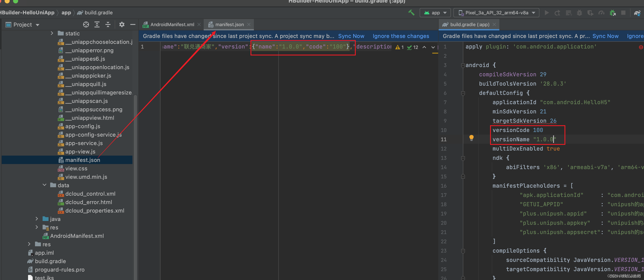Expand the static folder
Screen dimensions: 644x280
pos(52,33)
